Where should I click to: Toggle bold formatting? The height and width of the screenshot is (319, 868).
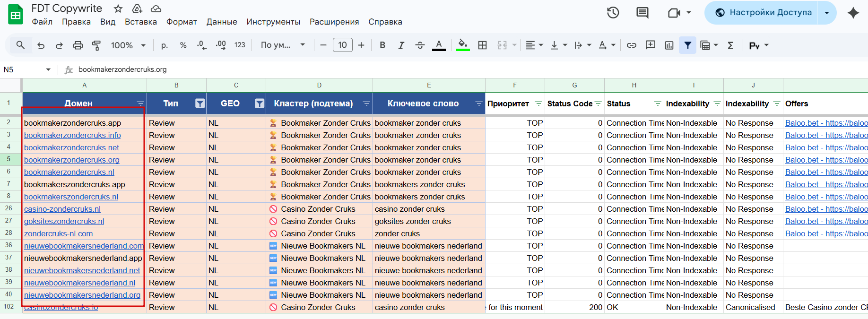[x=382, y=45]
